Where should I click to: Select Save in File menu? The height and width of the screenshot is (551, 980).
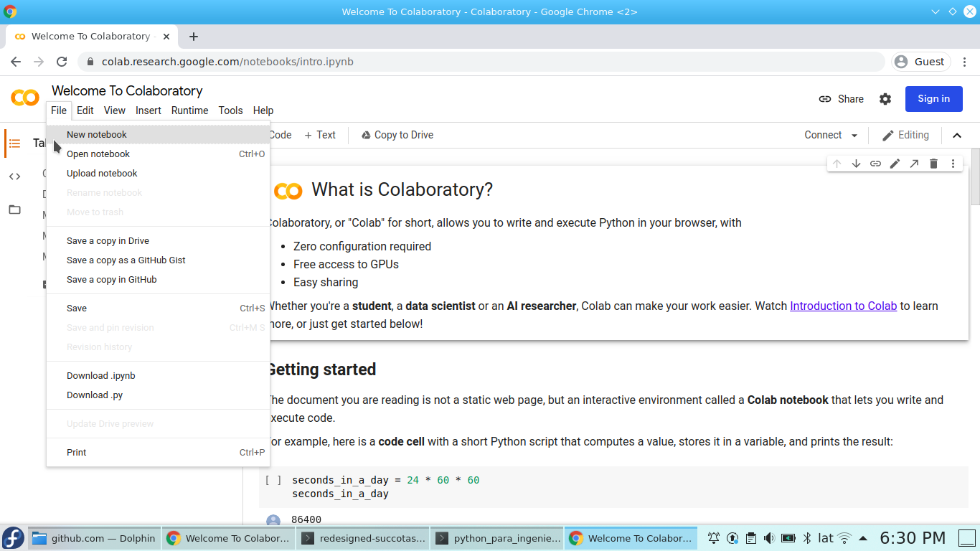point(158,308)
